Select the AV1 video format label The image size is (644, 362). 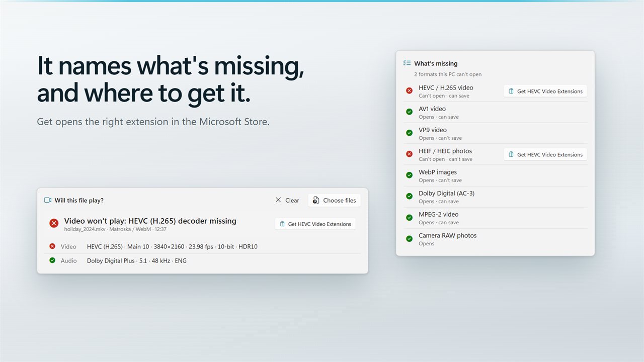coord(432,109)
